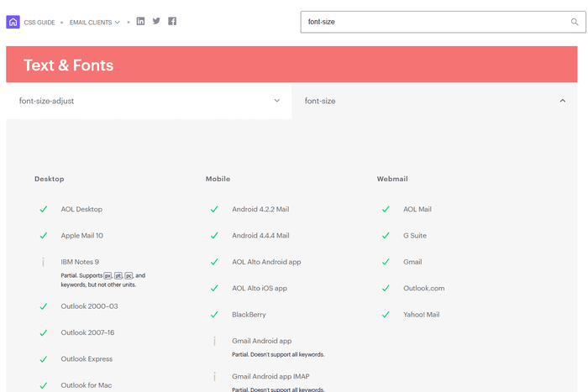Click into the font-size search field

coord(433,22)
